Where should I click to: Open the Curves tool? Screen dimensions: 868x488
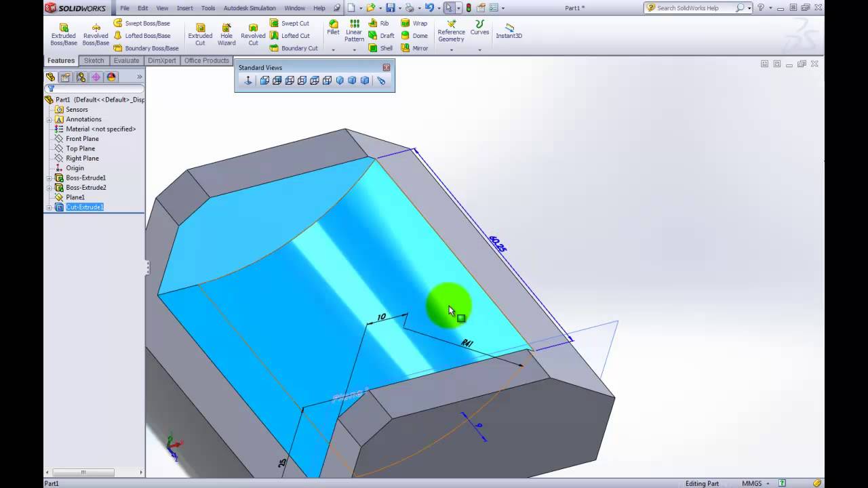point(479,27)
